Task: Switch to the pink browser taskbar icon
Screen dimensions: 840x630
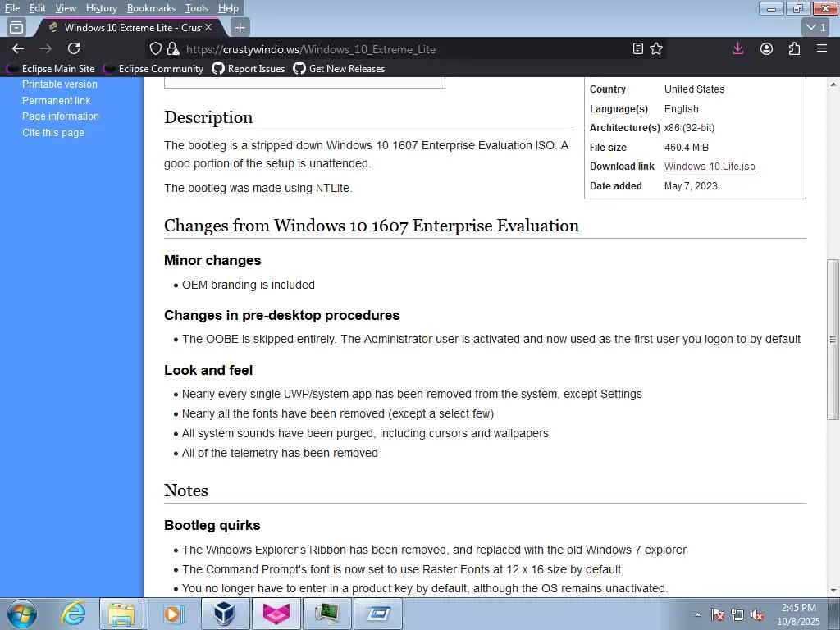Action: [x=276, y=614]
